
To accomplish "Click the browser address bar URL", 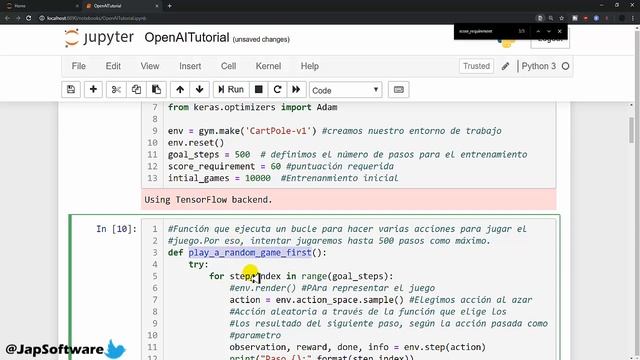I will tap(96, 18).
